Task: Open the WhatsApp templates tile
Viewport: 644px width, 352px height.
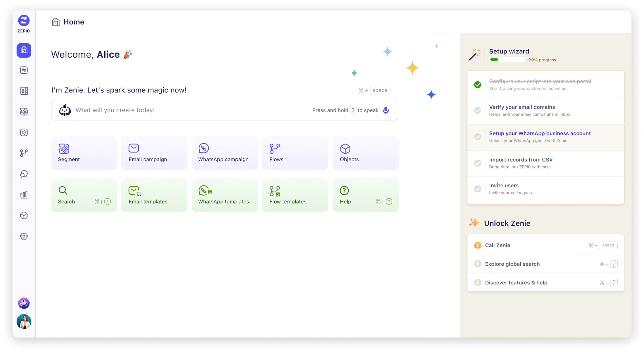Action: point(224,195)
